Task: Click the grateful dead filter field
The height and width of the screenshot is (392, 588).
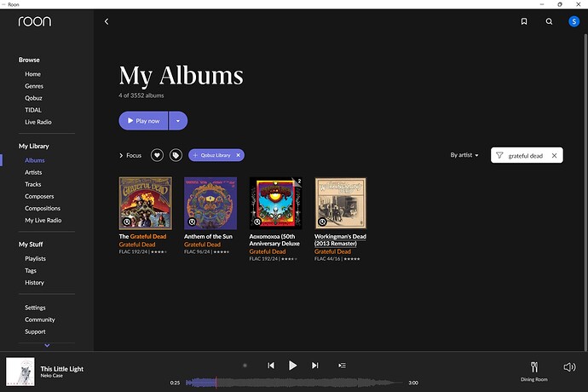Action: tap(527, 155)
